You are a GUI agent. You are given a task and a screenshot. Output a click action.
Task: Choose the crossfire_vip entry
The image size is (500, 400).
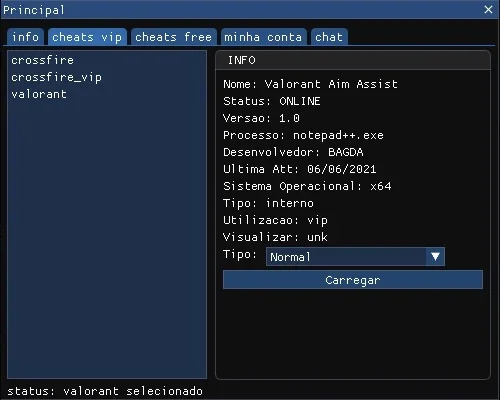(x=56, y=77)
